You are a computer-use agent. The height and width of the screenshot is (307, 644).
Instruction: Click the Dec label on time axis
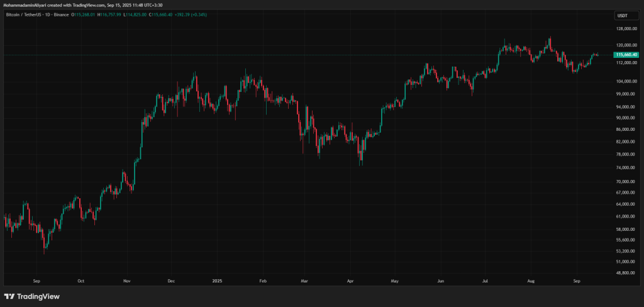point(171,281)
